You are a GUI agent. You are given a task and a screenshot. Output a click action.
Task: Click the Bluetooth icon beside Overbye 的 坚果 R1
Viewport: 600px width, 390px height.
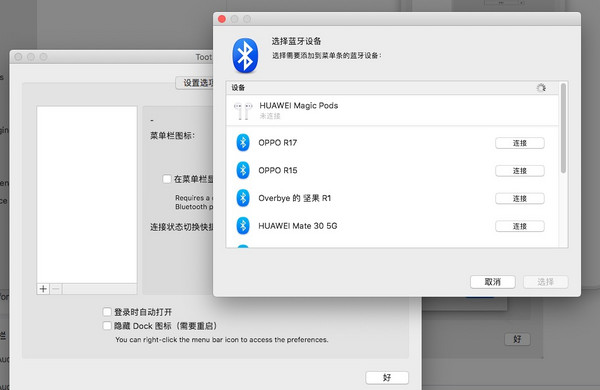243,198
